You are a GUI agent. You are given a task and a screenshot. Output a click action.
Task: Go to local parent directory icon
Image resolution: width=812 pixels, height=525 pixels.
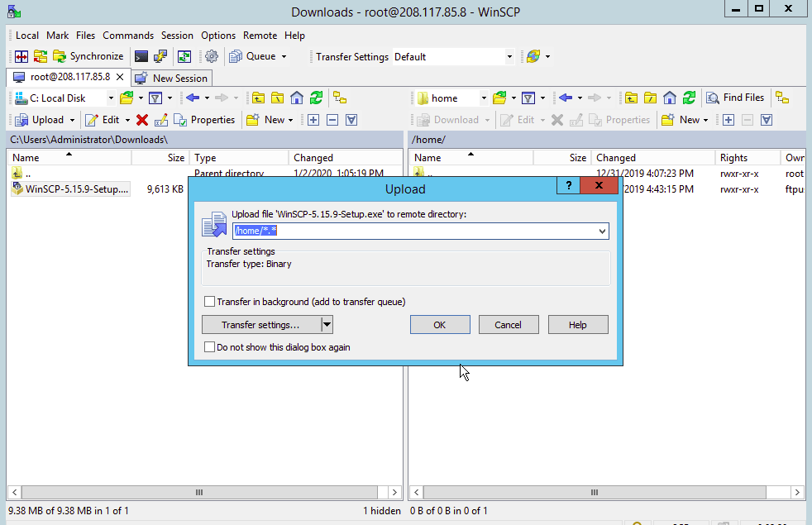pyautogui.click(x=259, y=98)
